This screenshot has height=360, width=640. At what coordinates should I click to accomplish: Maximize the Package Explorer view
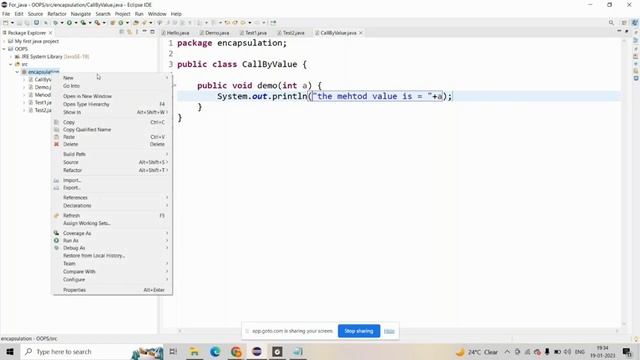(x=152, y=32)
